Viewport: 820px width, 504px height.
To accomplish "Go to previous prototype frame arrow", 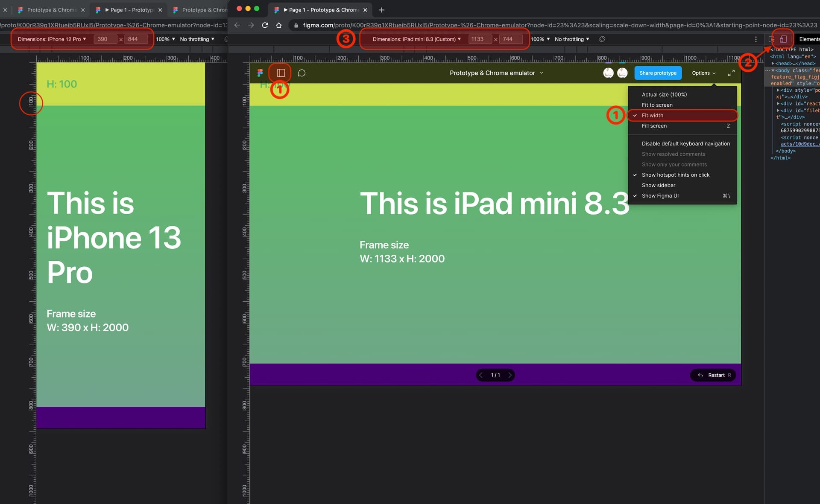I will tap(481, 375).
